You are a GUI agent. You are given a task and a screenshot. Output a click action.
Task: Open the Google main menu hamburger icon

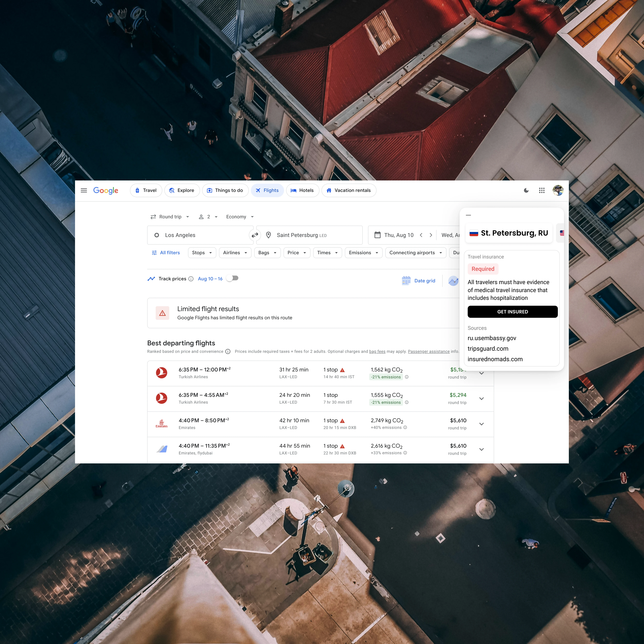click(84, 190)
